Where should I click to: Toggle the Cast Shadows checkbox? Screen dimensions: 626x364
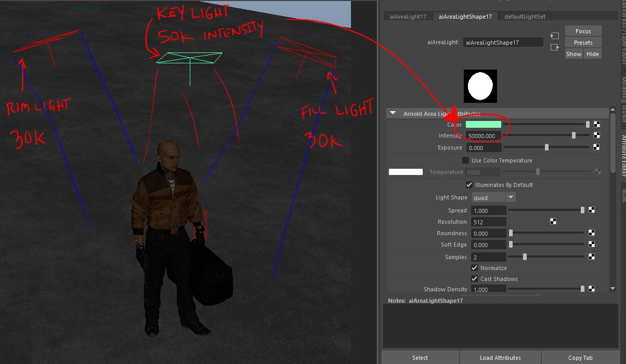pyautogui.click(x=474, y=279)
